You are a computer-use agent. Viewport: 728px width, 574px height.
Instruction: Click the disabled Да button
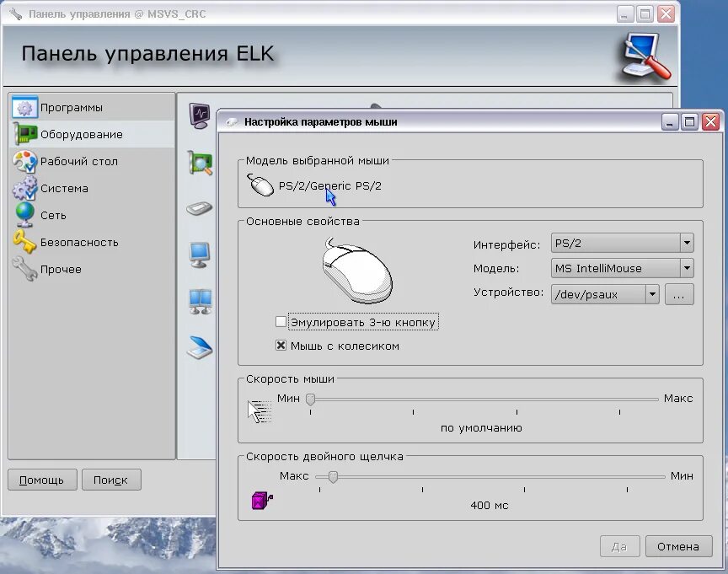[620, 546]
